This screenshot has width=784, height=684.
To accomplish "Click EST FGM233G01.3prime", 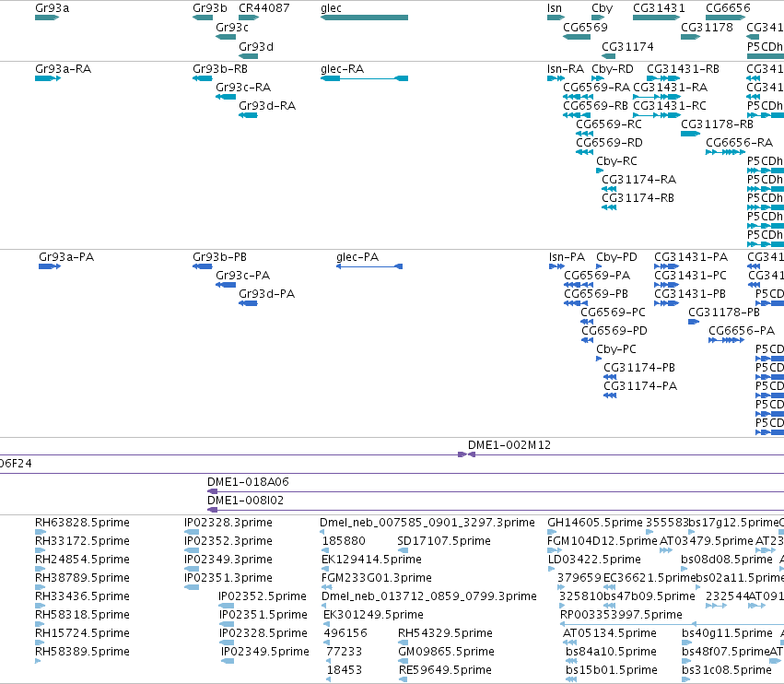I will point(377,577).
